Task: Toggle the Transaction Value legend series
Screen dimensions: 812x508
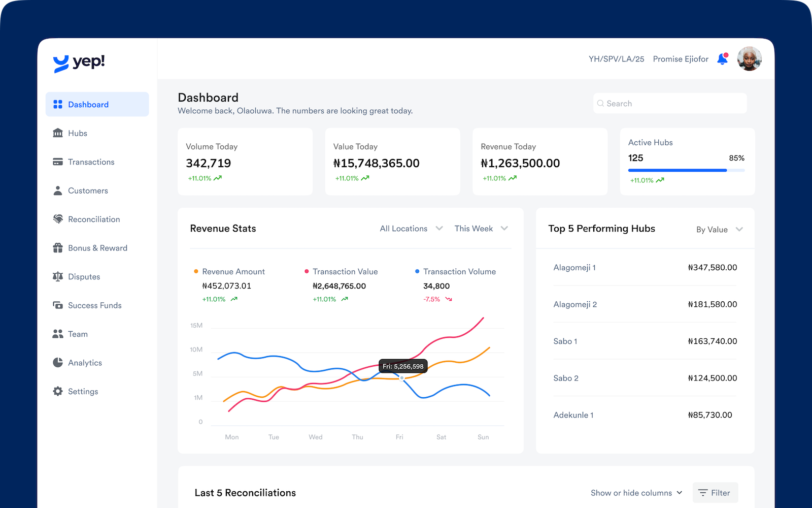Action: (x=345, y=272)
